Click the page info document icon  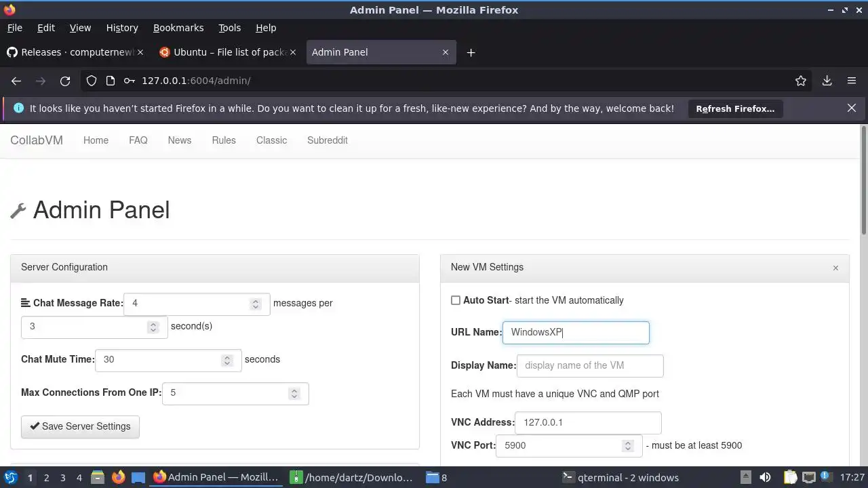(111, 81)
